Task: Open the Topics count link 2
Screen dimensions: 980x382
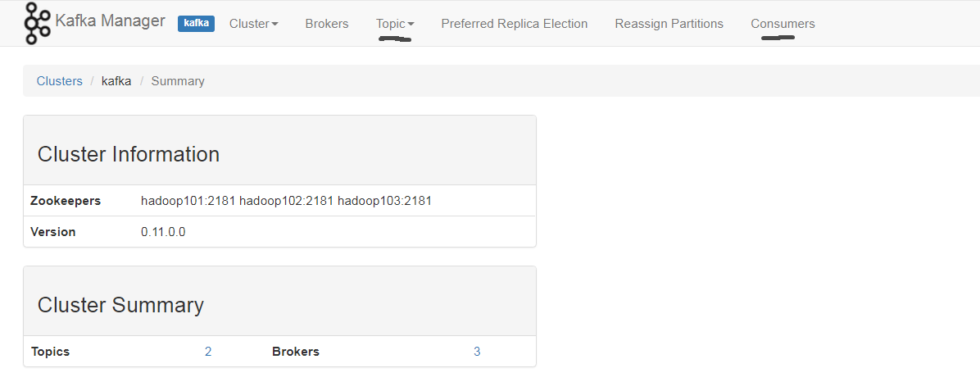Action: (x=208, y=352)
